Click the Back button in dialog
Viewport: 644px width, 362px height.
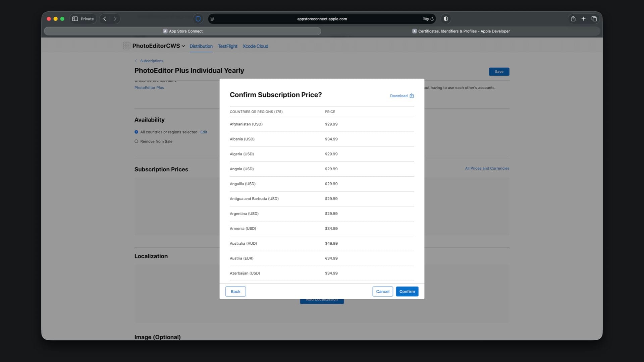pos(235,291)
